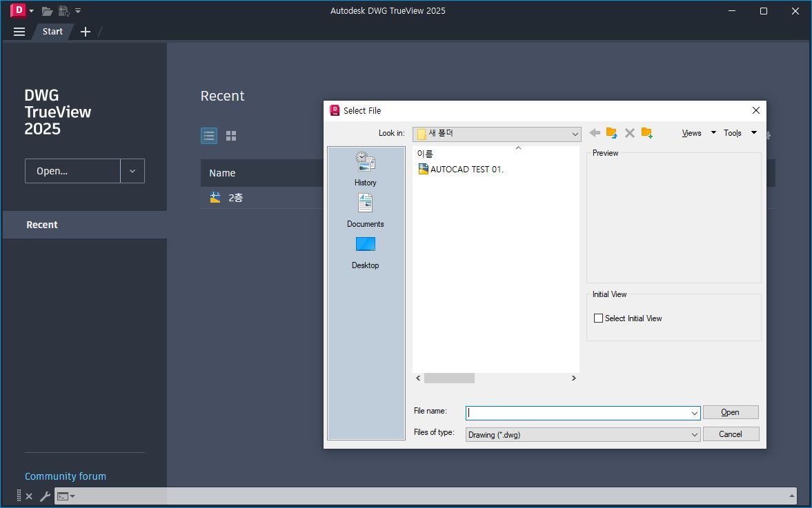Open the Look in folder dropdown

click(497, 134)
